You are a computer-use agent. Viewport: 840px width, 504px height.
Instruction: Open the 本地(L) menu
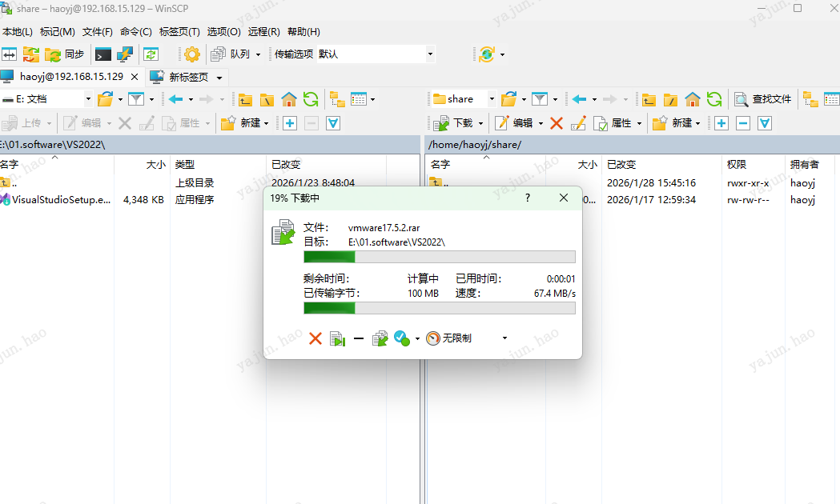[17, 31]
